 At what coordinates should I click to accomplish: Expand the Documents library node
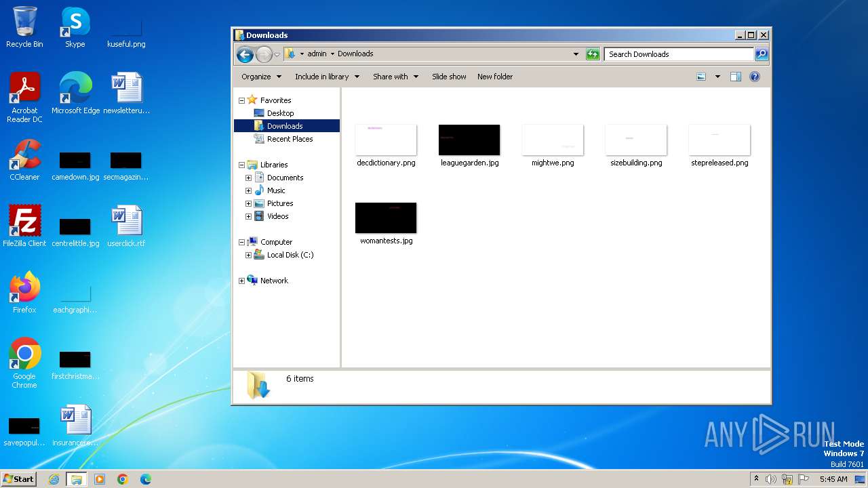(x=248, y=178)
